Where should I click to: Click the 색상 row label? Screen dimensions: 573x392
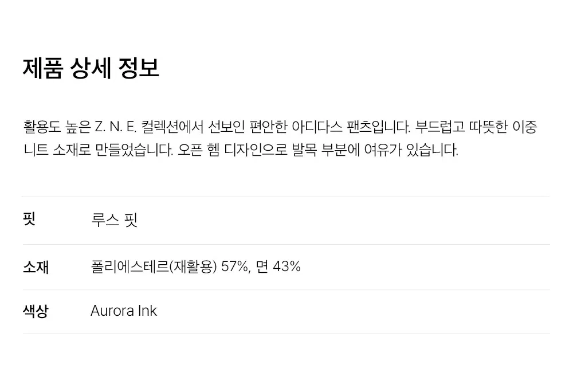[x=36, y=311]
